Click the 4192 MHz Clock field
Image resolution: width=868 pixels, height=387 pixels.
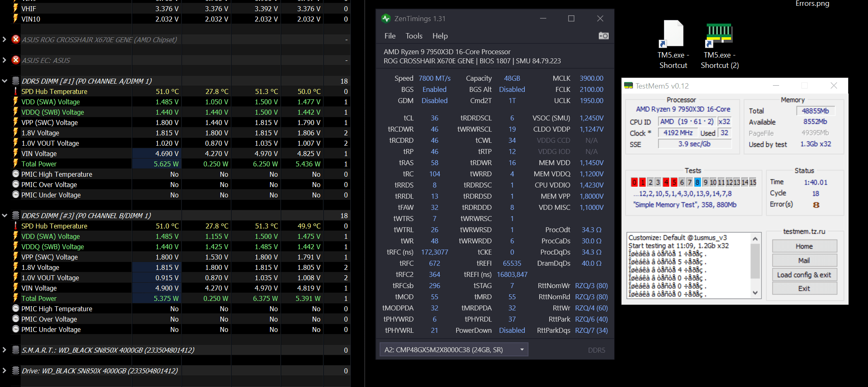[678, 133]
